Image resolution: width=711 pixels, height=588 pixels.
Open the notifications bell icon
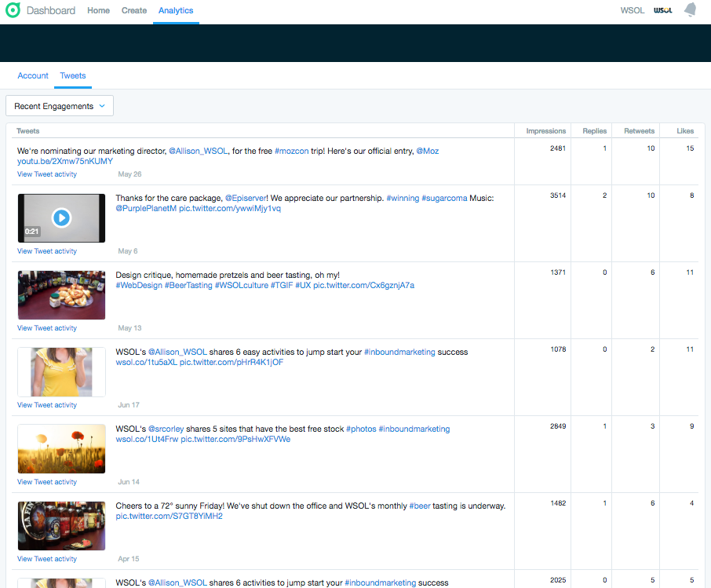(690, 9)
